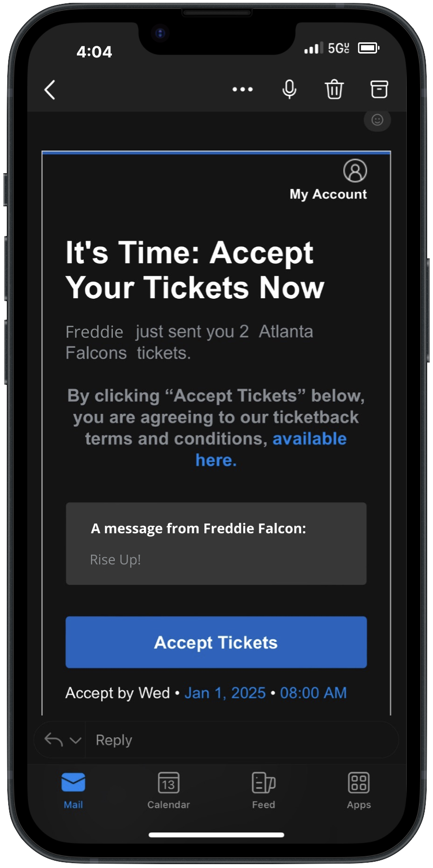
Task: Tap the Jan 1, 2025 date link
Action: 225,693
